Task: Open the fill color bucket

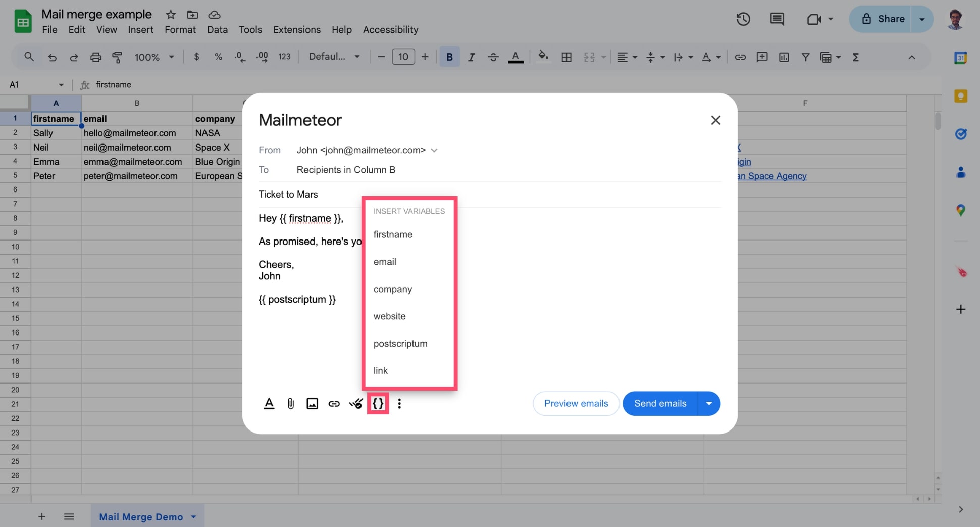Action: coord(543,57)
